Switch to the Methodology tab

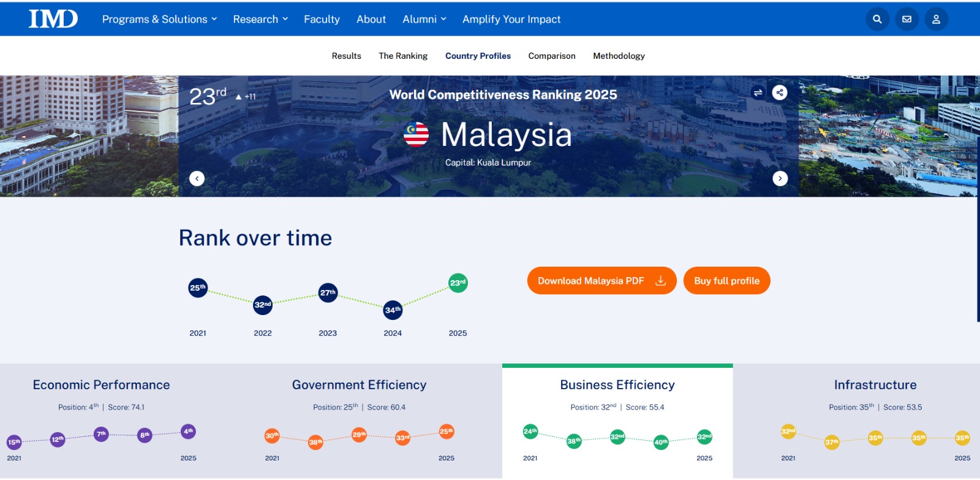pos(619,56)
